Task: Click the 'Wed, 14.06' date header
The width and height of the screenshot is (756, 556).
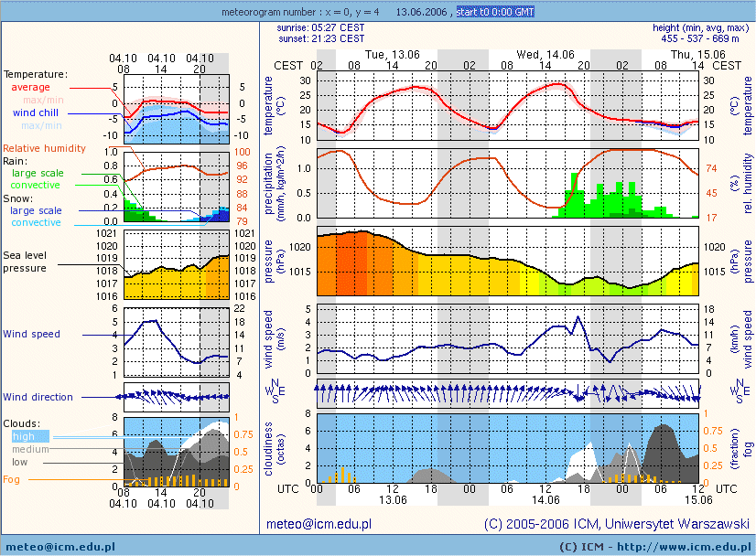Action: pyautogui.click(x=545, y=54)
